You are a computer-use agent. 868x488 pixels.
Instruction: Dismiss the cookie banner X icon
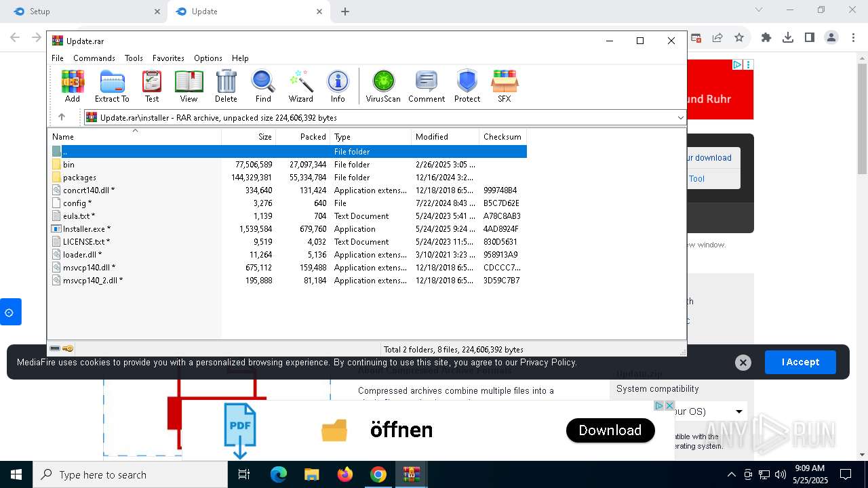point(743,363)
